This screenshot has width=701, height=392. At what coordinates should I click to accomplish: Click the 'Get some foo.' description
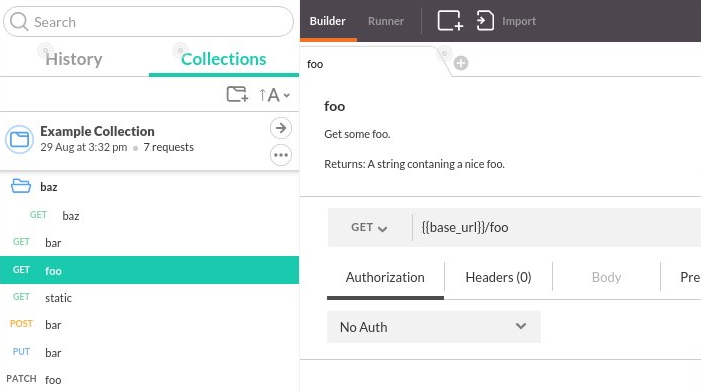point(357,134)
